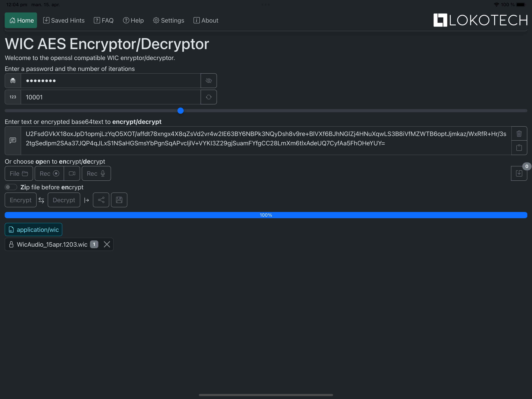Click the battery indicator in status bar

(521, 4)
